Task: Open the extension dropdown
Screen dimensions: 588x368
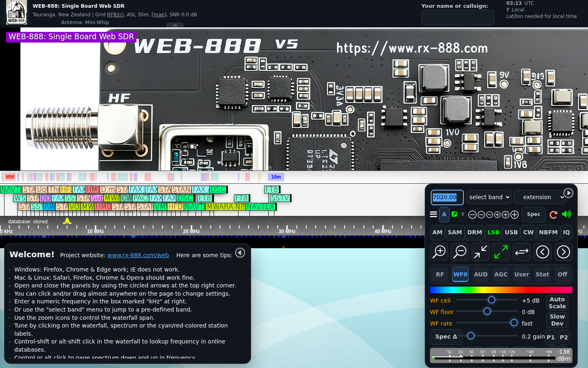Action: tap(540, 197)
